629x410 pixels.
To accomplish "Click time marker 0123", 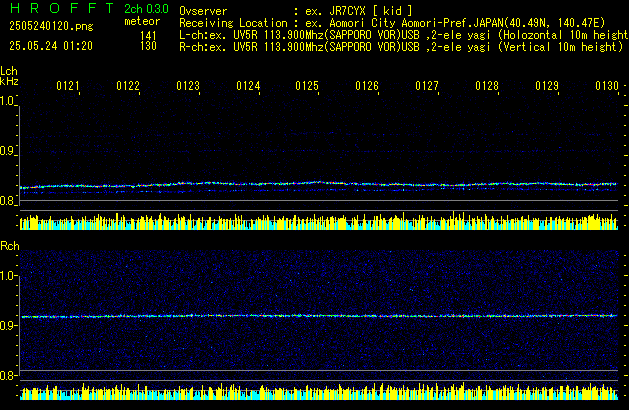I will 188,86.
